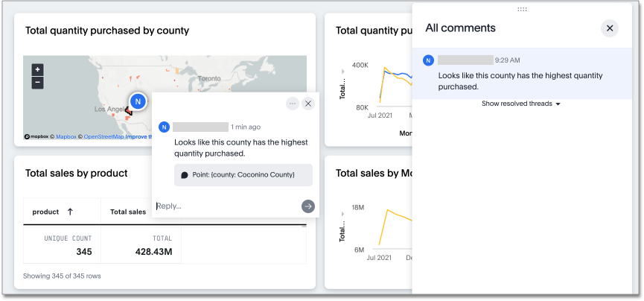The height and width of the screenshot is (301, 644).
Task: Click the Reply text field
Action: point(223,206)
